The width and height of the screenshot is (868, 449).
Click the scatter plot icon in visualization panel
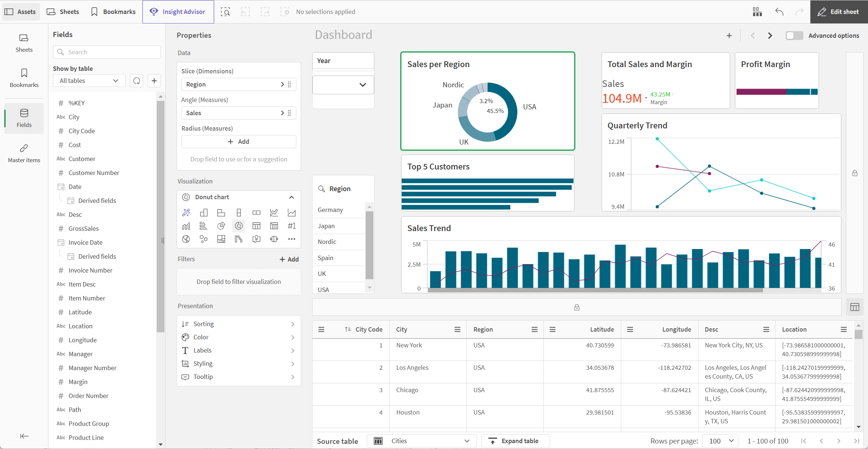click(x=203, y=240)
